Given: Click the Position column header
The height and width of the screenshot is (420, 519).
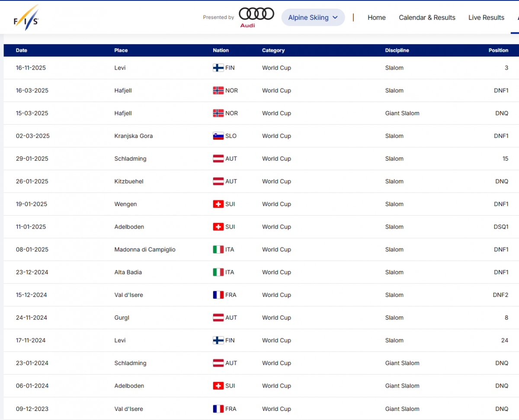Looking at the screenshot, I should pyautogui.click(x=498, y=51).
